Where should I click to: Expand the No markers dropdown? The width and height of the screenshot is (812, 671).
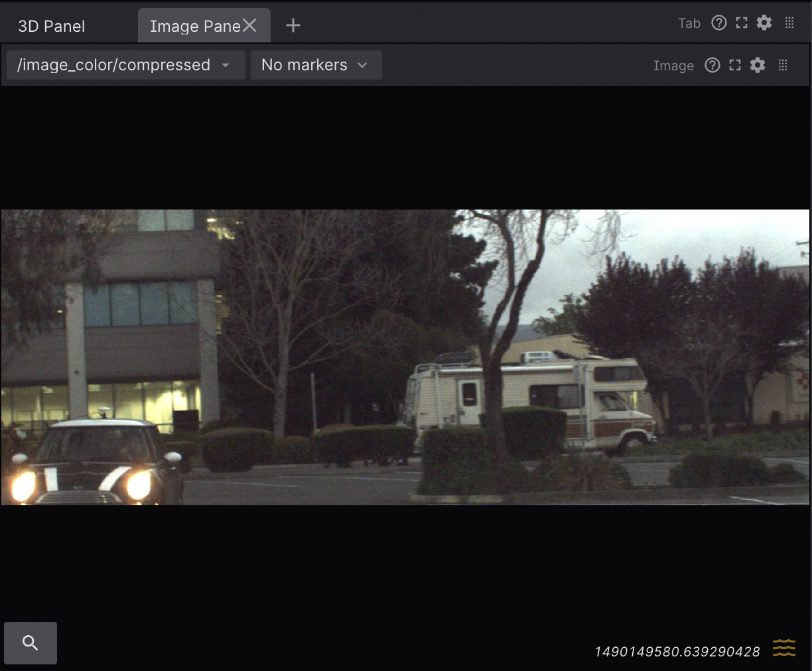coord(305,65)
